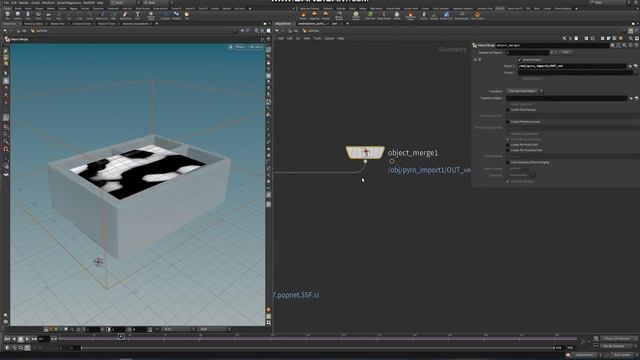Click the frame range slider under the timeline
This screenshot has width=640, height=360.
click(317, 348)
